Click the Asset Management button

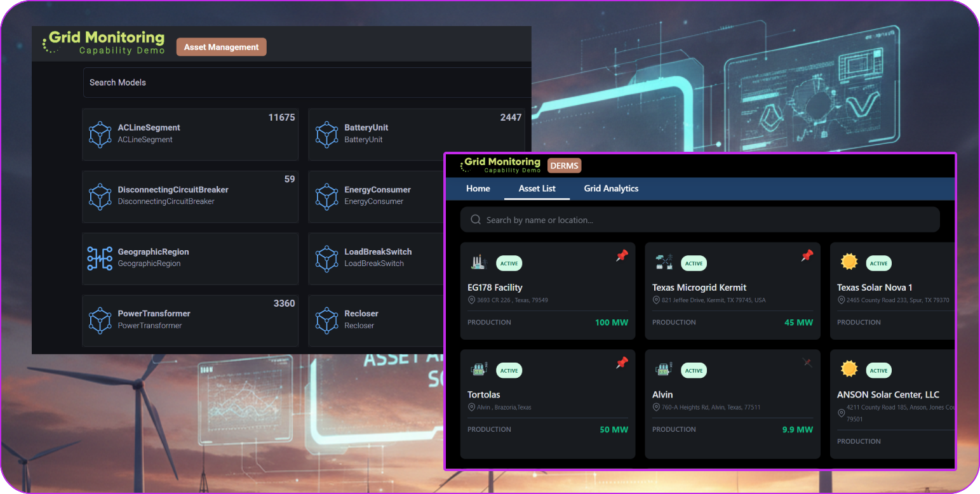pos(221,46)
